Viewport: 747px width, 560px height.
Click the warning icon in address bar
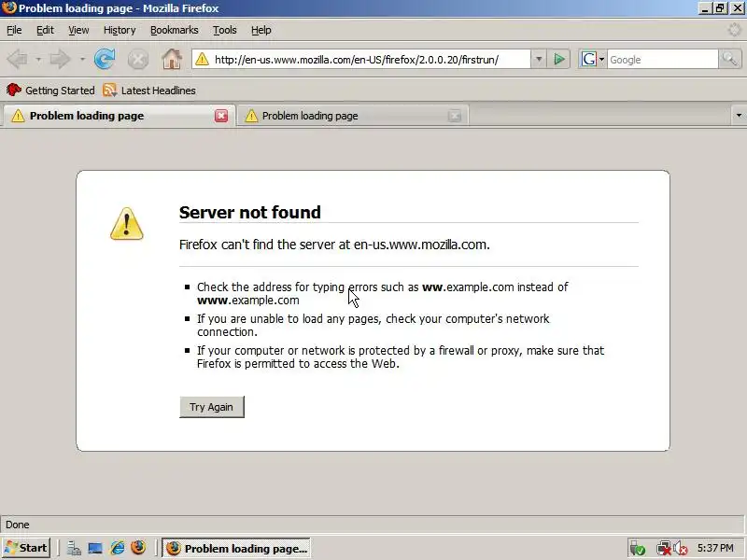point(202,60)
